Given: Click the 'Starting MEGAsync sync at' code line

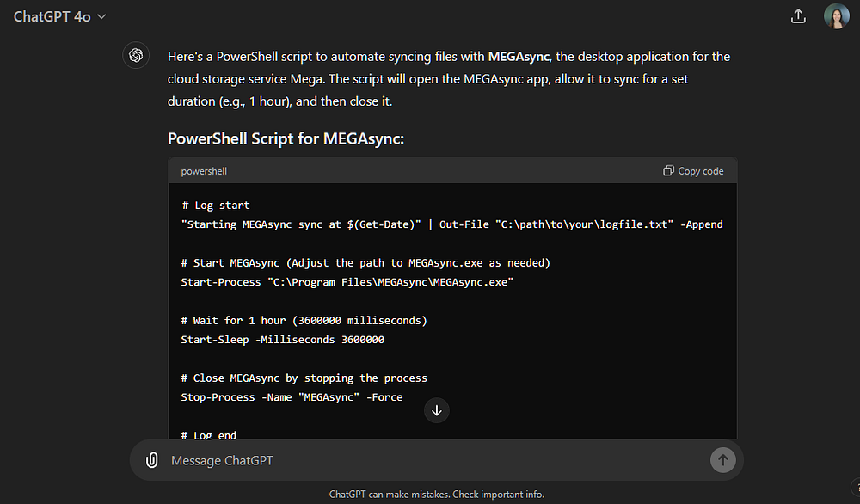Looking at the screenshot, I should coord(452,224).
